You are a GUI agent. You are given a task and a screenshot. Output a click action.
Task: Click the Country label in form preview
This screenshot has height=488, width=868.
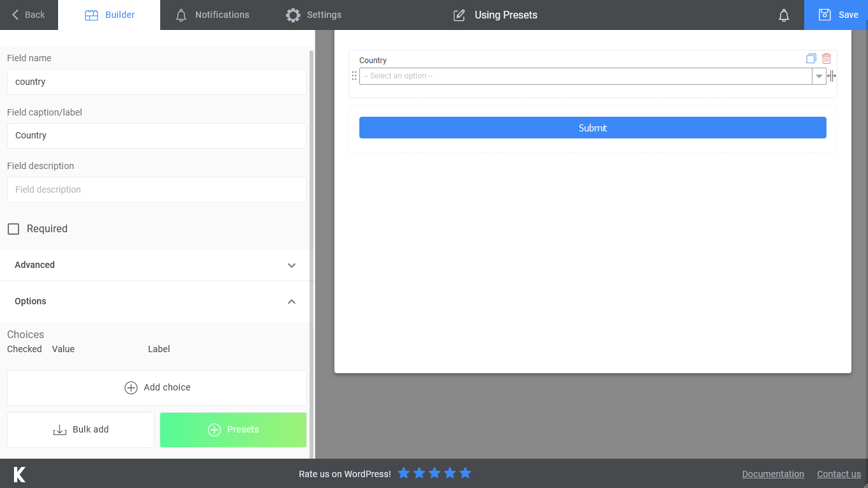point(373,61)
